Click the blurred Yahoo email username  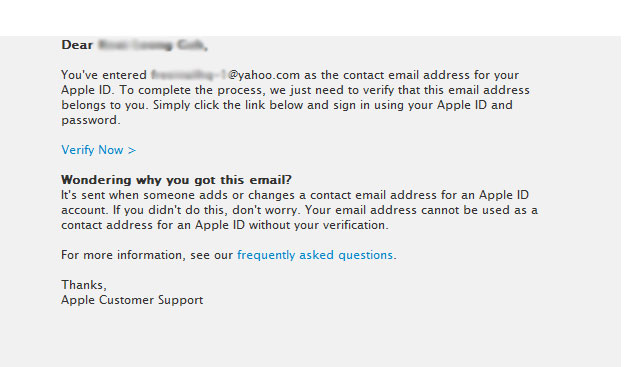coord(189,75)
